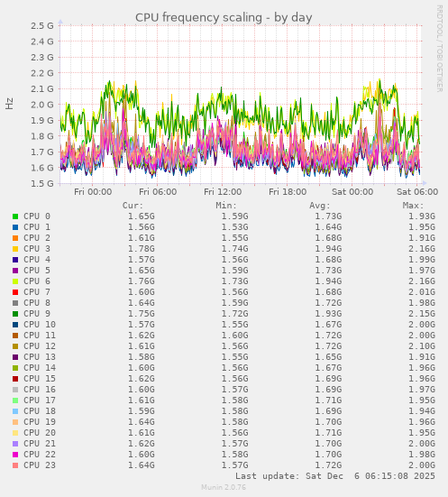Select the 'CPU 20' legend label
The height and width of the screenshot is (497, 448).
point(40,433)
